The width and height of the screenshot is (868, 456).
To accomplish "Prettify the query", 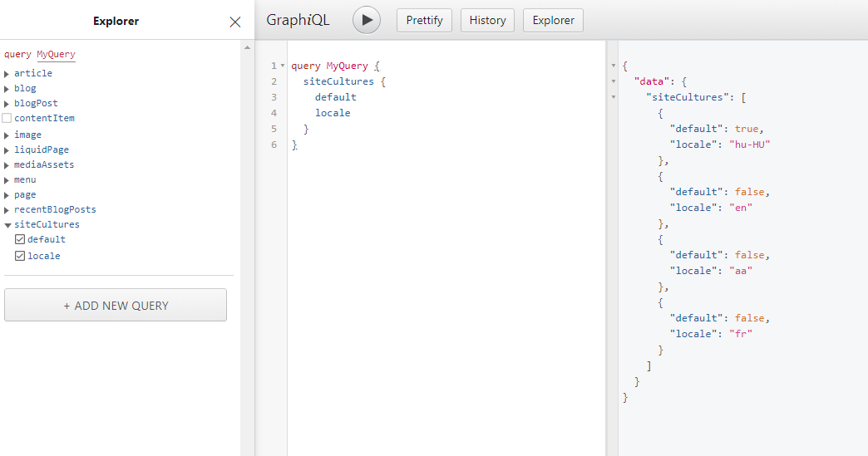I will (x=424, y=21).
